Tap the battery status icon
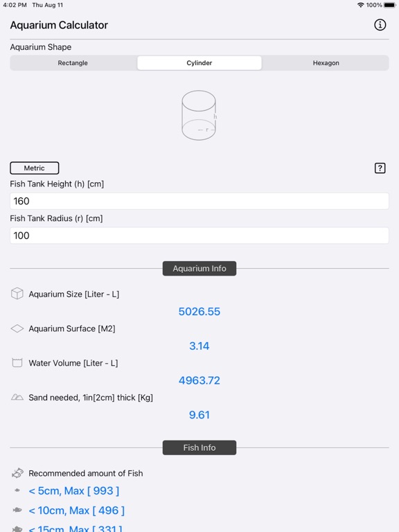Screen dimensions: 399x532 coord(390,5)
